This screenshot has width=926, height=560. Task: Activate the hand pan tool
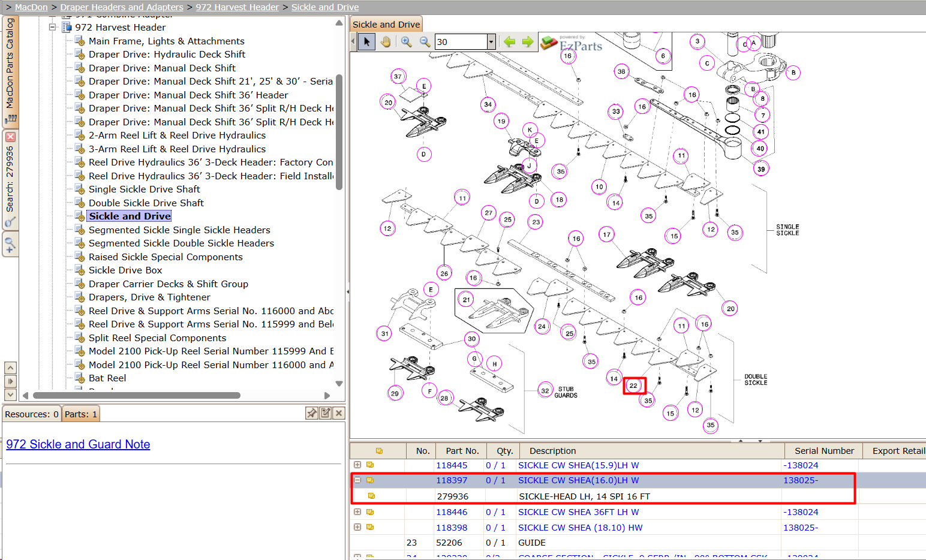[x=386, y=41]
